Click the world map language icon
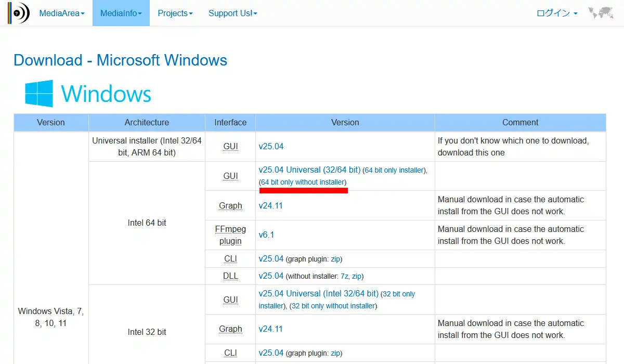Image resolution: width=624 pixels, height=364 pixels. [600, 13]
